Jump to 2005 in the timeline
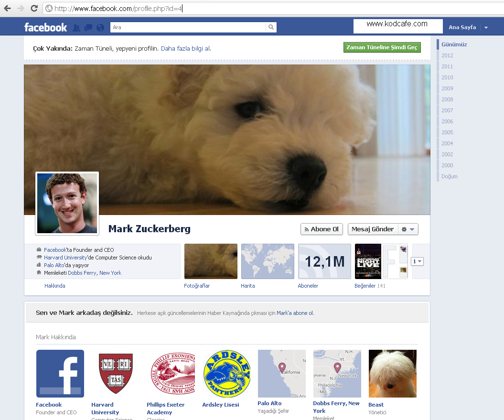 pos(447,132)
